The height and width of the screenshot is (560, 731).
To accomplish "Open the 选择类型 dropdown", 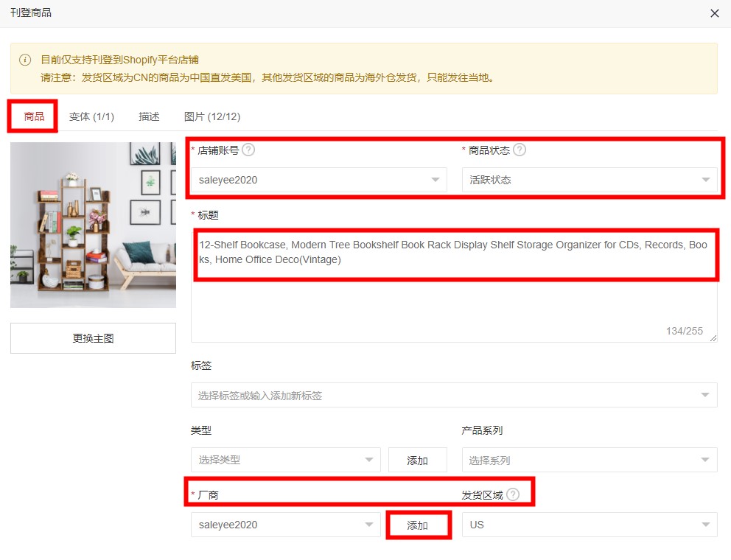I will pos(286,460).
